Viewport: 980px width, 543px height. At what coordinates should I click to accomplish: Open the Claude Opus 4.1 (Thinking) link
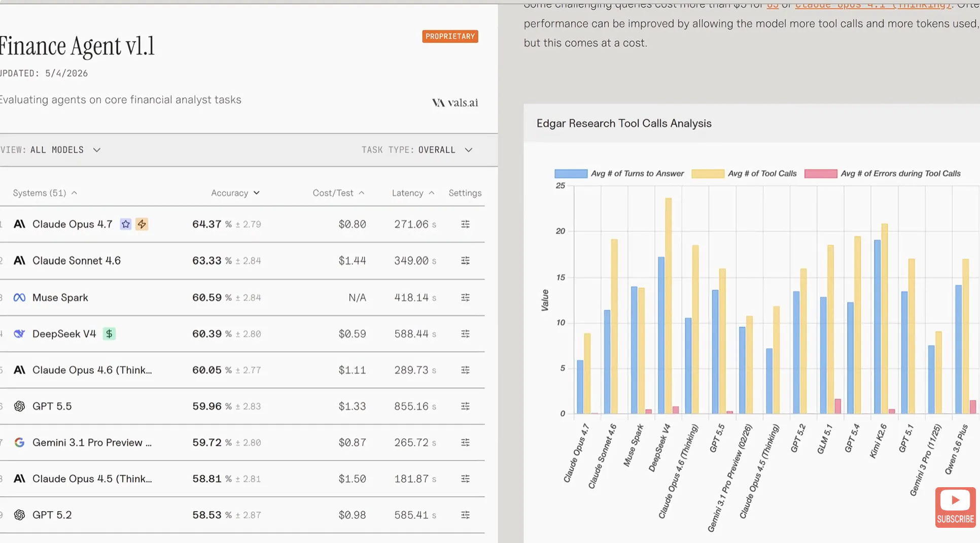[x=873, y=5]
